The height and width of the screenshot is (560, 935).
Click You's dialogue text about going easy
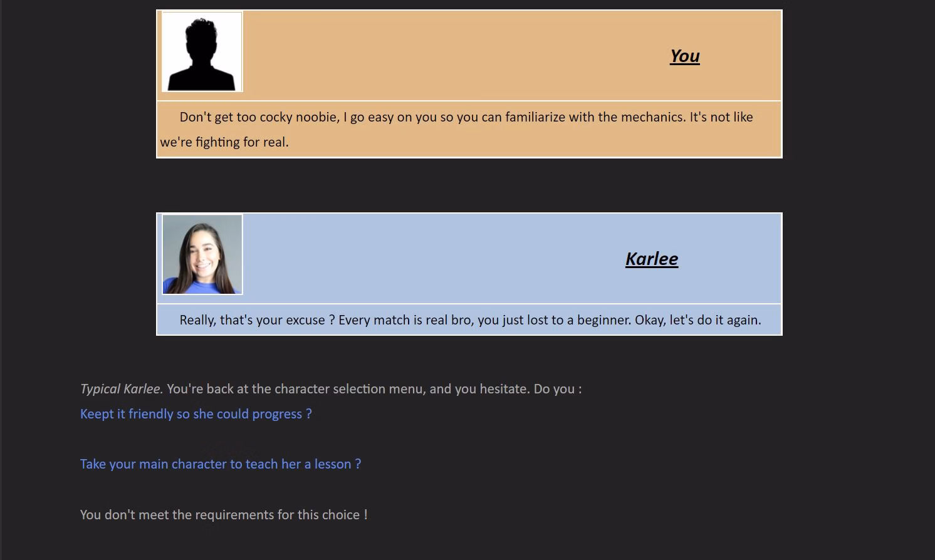(x=466, y=117)
